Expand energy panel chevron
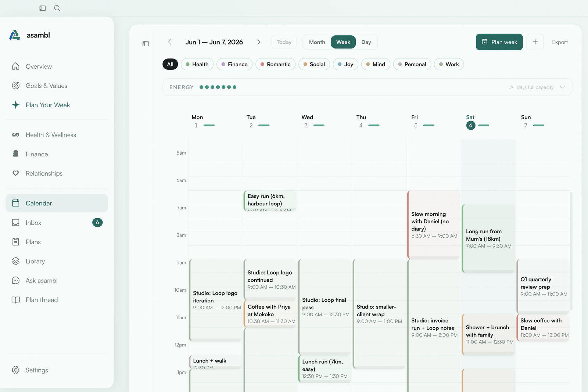Viewport: 588px width, 392px height. click(562, 87)
